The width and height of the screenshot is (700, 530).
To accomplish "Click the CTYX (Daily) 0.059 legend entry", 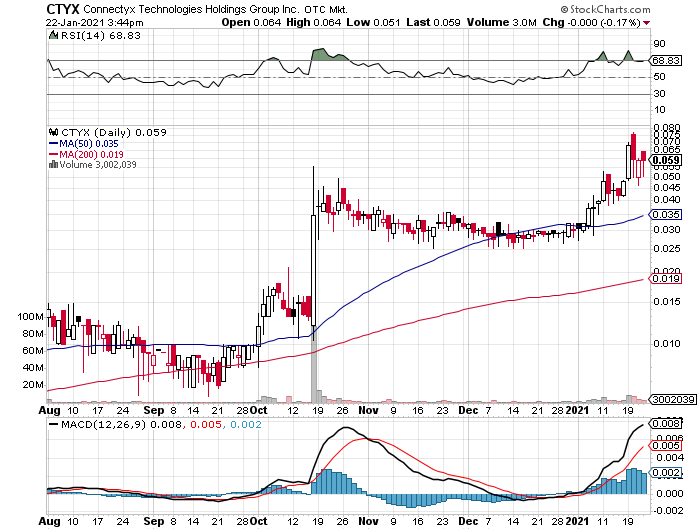I will point(113,133).
